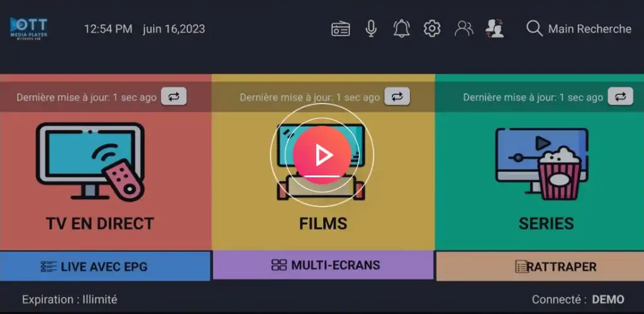Click the switch user icon
This screenshot has height=314, width=644.
pyautogui.click(x=495, y=29)
